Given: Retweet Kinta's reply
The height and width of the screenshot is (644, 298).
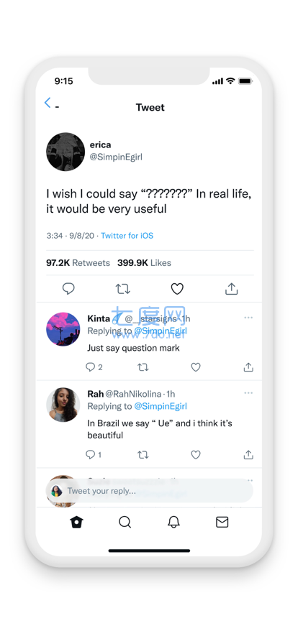Looking at the screenshot, I should click(x=143, y=367).
